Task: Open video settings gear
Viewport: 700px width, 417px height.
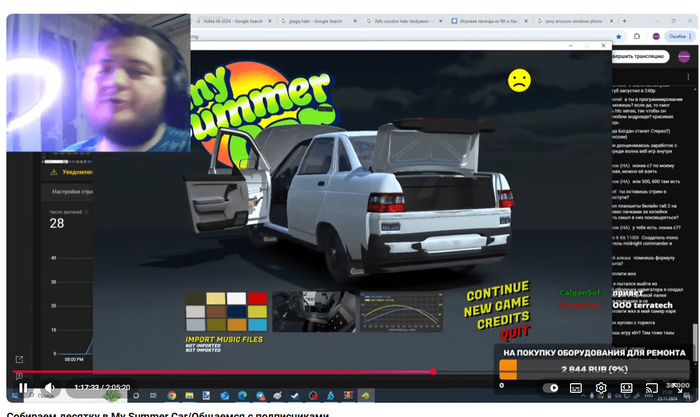Action: point(601,388)
